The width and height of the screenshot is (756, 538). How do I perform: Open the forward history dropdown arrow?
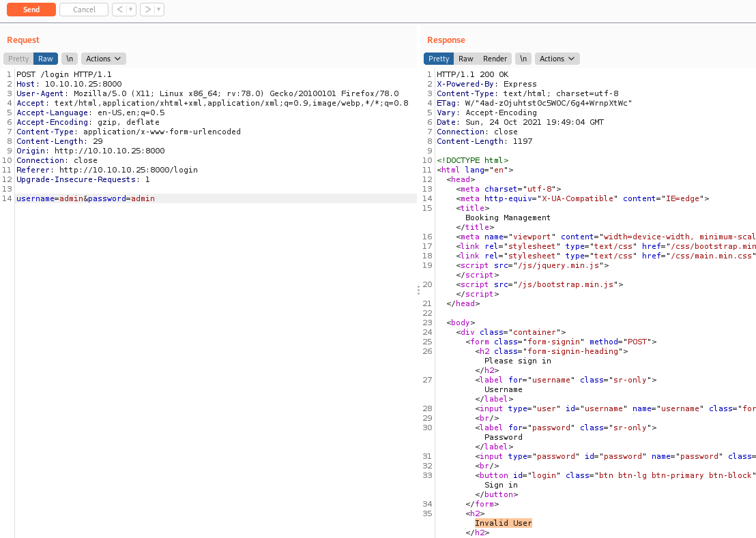(x=158, y=10)
